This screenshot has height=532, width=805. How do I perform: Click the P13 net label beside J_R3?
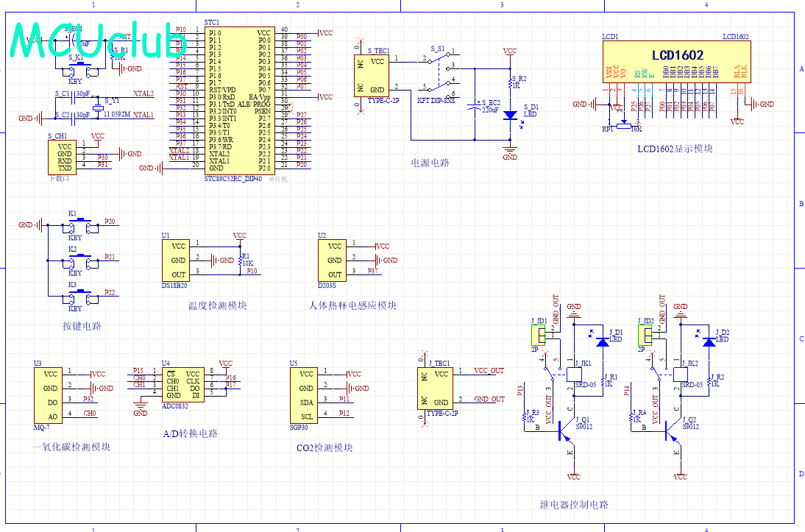[520, 390]
